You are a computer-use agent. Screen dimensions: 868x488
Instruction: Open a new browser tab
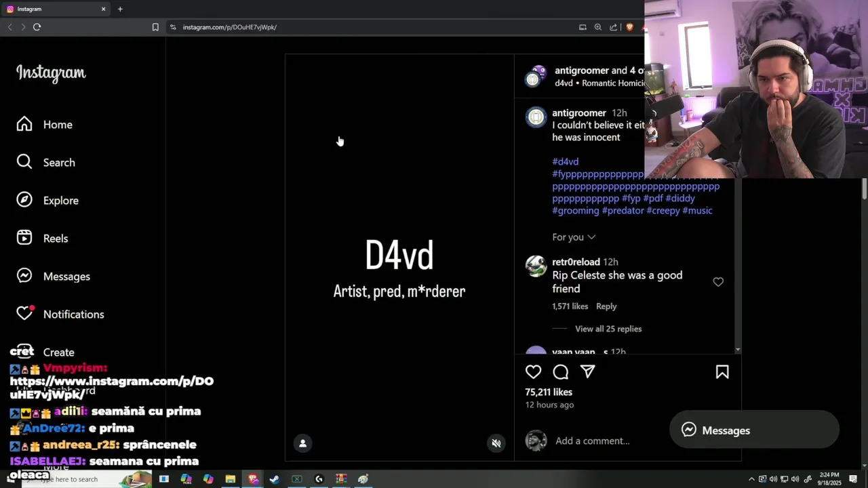coord(120,9)
